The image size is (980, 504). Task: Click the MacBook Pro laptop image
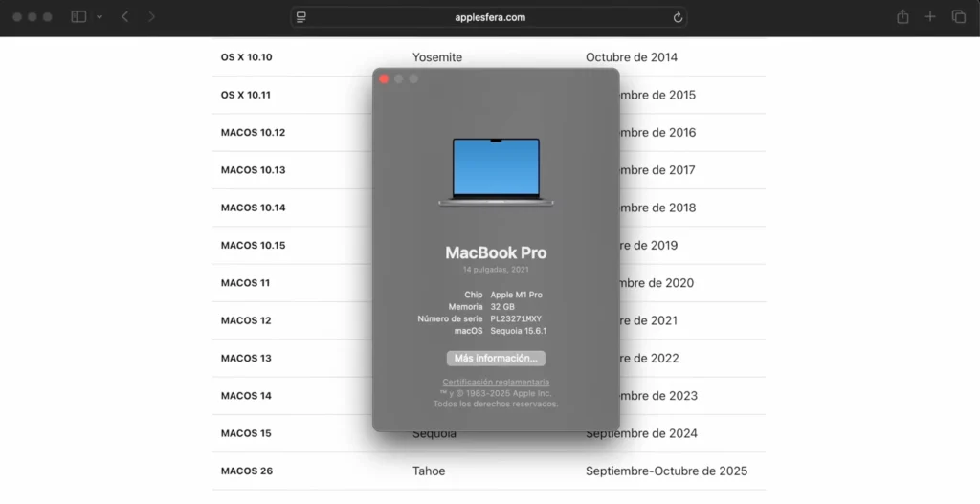tap(496, 172)
